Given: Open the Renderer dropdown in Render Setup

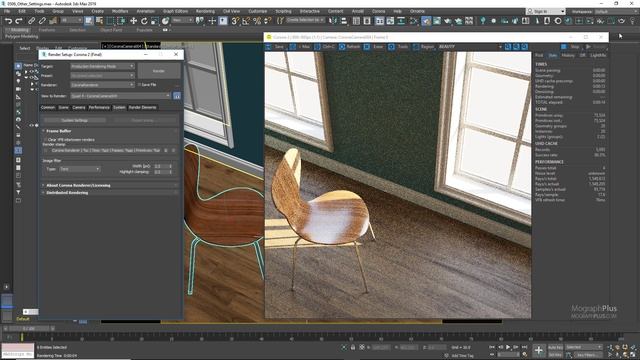Looking at the screenshot, I should tap(102, 85).
